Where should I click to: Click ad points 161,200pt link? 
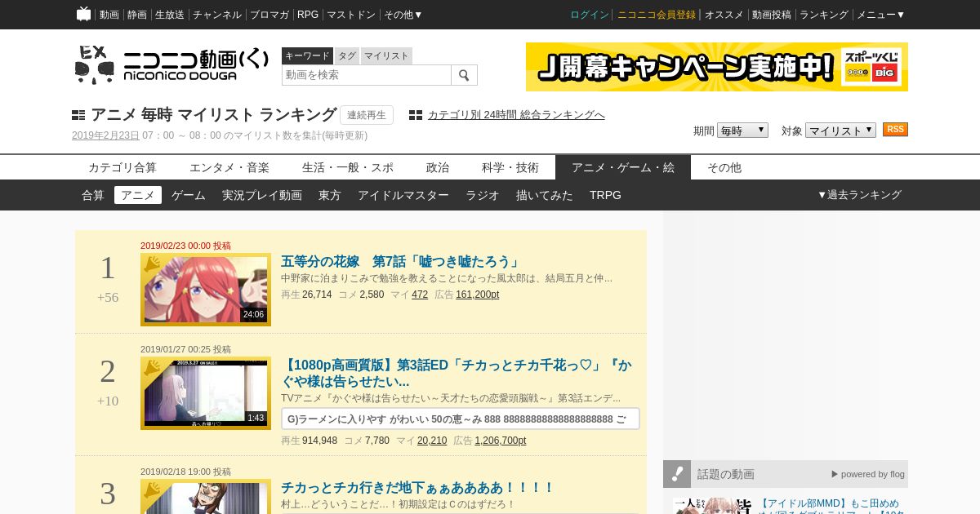click(x=478, y=295)
